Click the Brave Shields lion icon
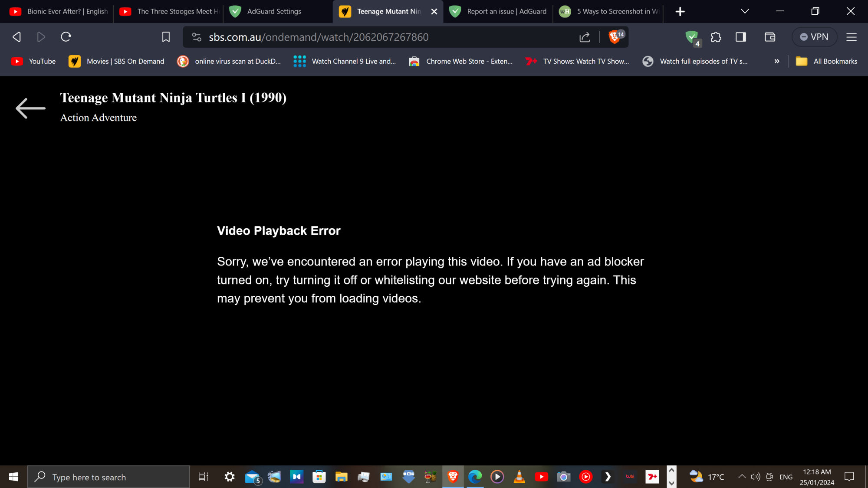 pos(615,37)
